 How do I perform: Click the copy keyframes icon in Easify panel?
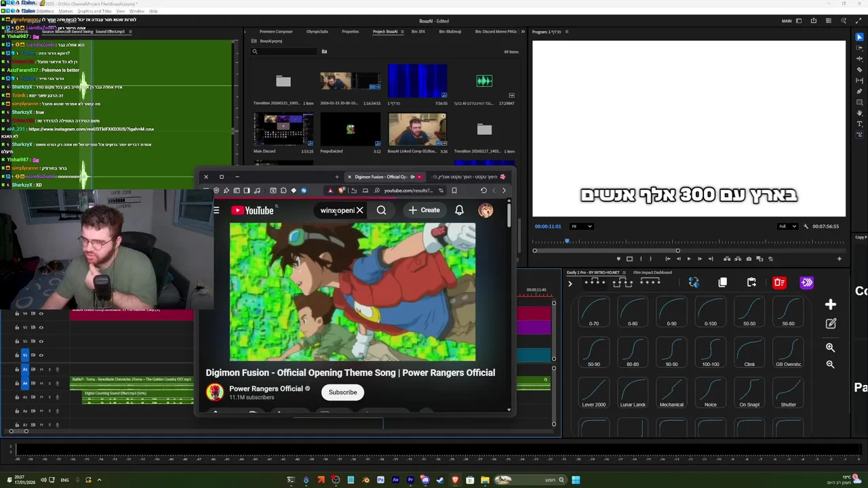723,283
